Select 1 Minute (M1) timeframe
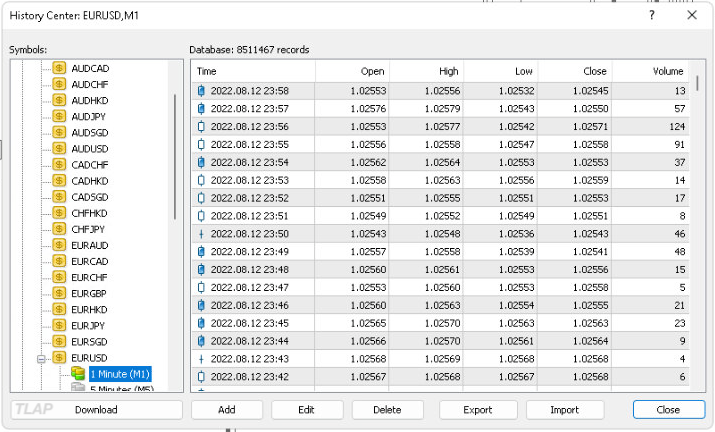This screenshot has height=432, width=715. tap(120, 374)
